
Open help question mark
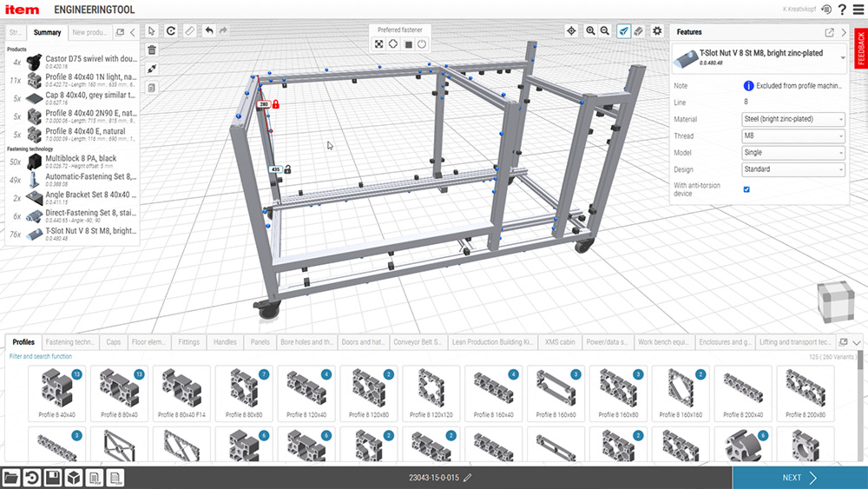click(843, 10)
